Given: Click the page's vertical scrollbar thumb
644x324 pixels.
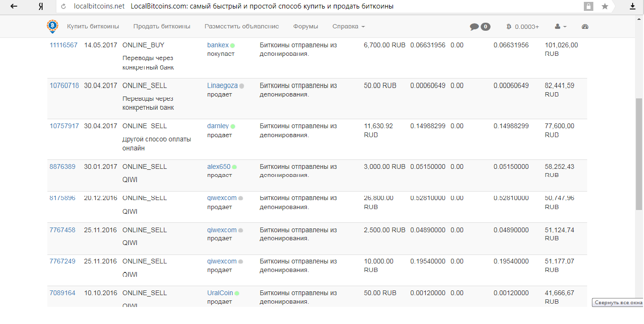Looking at the screenshot, I should [639, 154].
